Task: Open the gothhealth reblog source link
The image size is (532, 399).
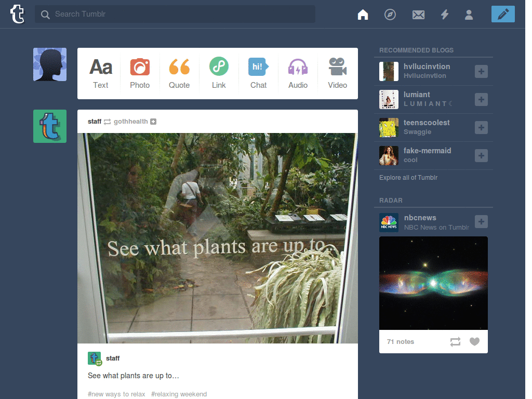Action: pyautogui.click(x=130, y=122)
